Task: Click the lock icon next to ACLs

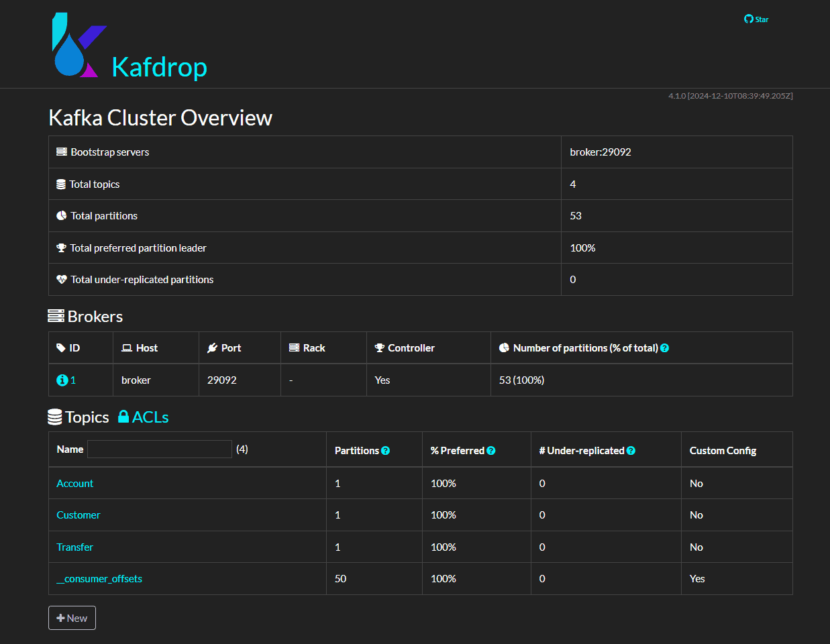Action: point(123,417)
